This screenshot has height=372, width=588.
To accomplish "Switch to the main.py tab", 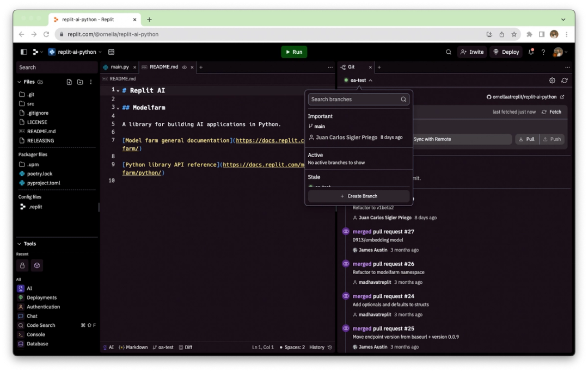I will tap(118, 67).
